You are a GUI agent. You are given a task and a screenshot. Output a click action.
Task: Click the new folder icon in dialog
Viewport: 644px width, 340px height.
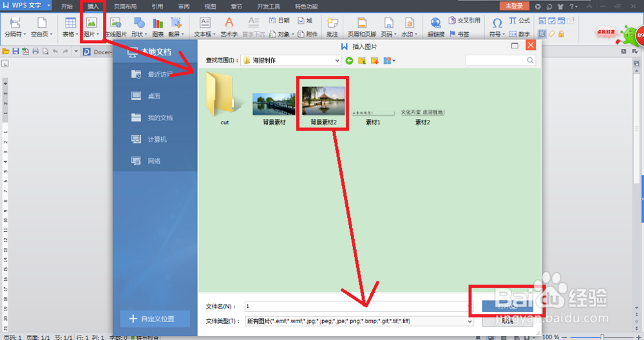(x=375, y=61)
